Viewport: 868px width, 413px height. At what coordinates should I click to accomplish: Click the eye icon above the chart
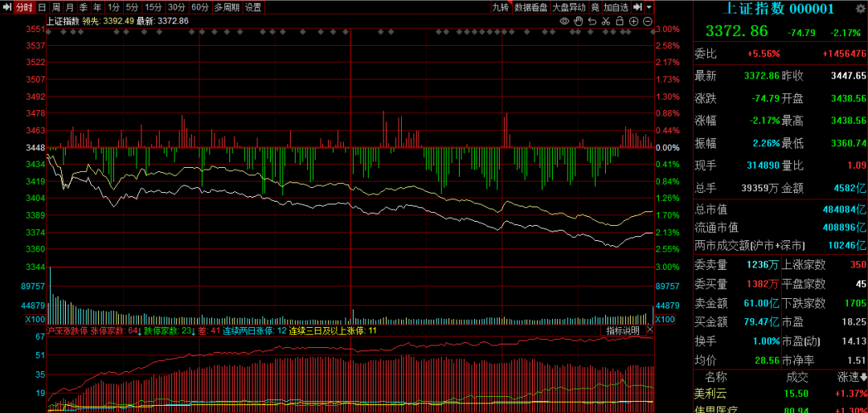coord(564,22)
